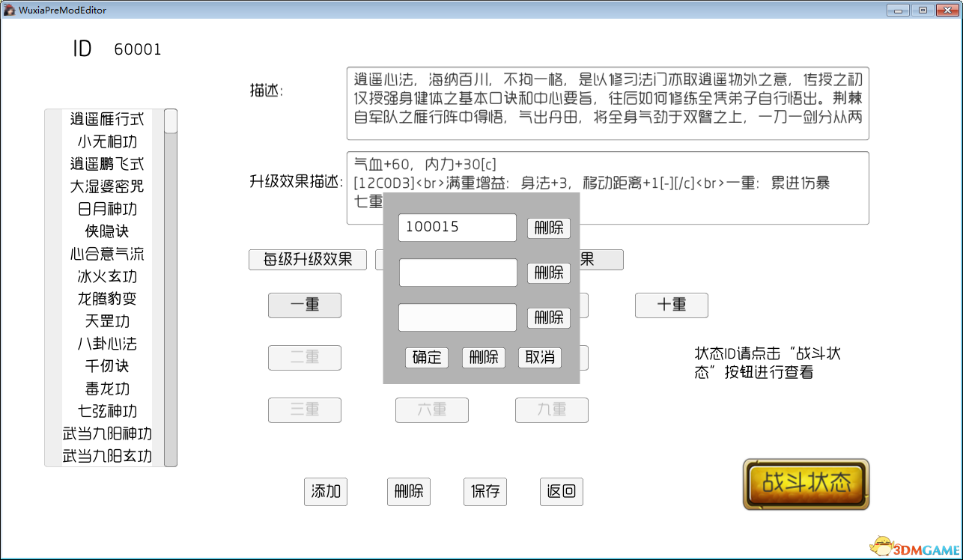The image size is (963, 560).
Task: Click the bottom 保存 button
Action: point(485,491)
